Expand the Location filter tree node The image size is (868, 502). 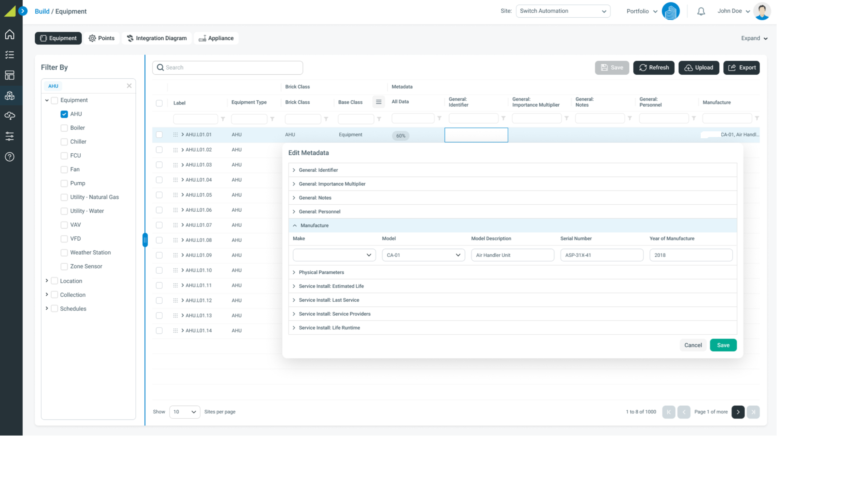coord(47,281)
